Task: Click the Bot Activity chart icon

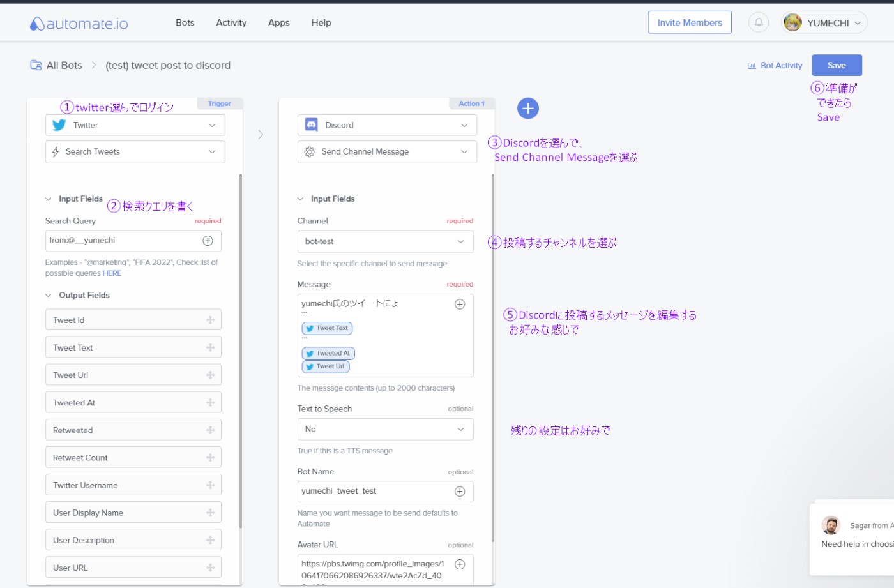Action: coord(752,66)
